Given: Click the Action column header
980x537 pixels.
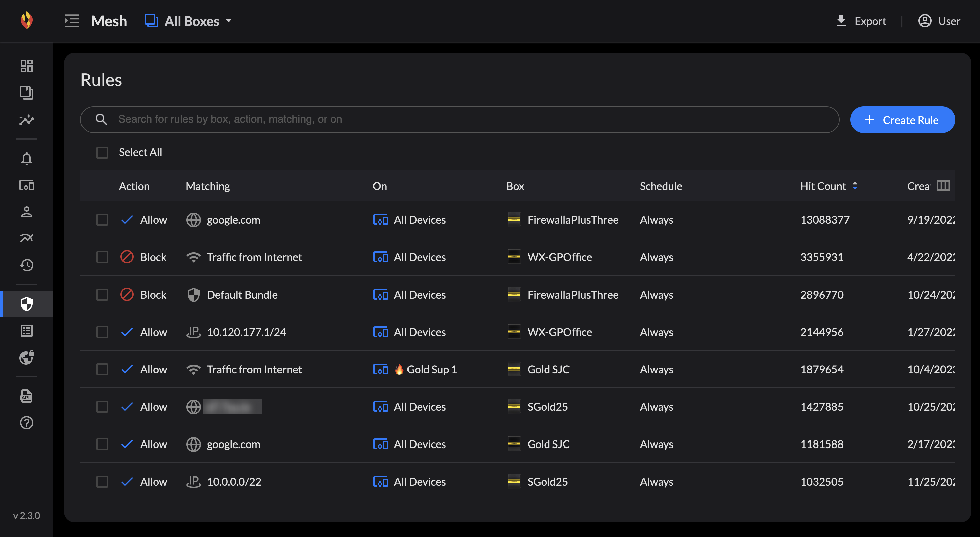Looking at the screenshot, I should tap(134, 186).
